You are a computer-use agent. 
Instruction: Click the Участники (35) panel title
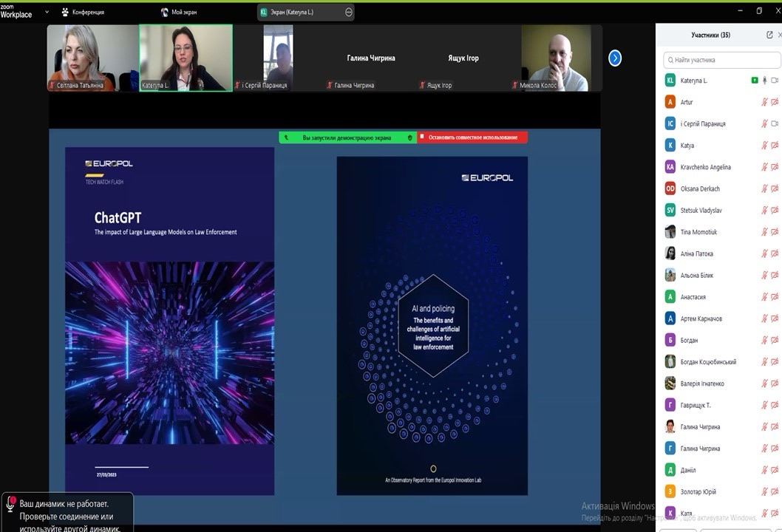click(711, 35)
